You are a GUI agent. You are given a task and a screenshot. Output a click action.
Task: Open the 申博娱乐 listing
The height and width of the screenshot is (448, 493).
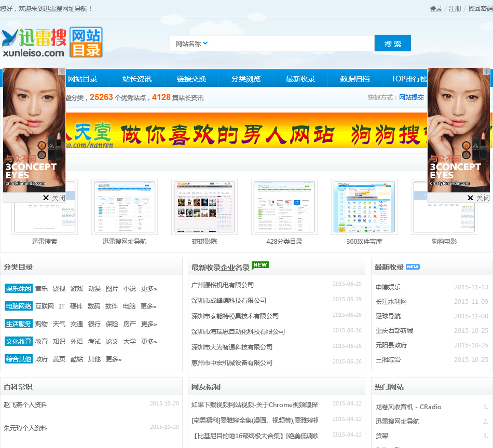[x=388, y=287]
